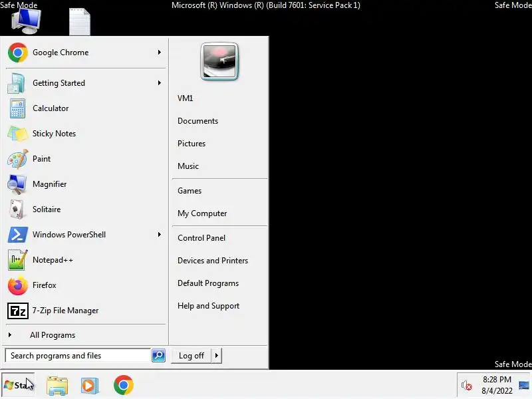Open Music library
Viewport: 532px width, 399px height.
(x=188, y=166)
